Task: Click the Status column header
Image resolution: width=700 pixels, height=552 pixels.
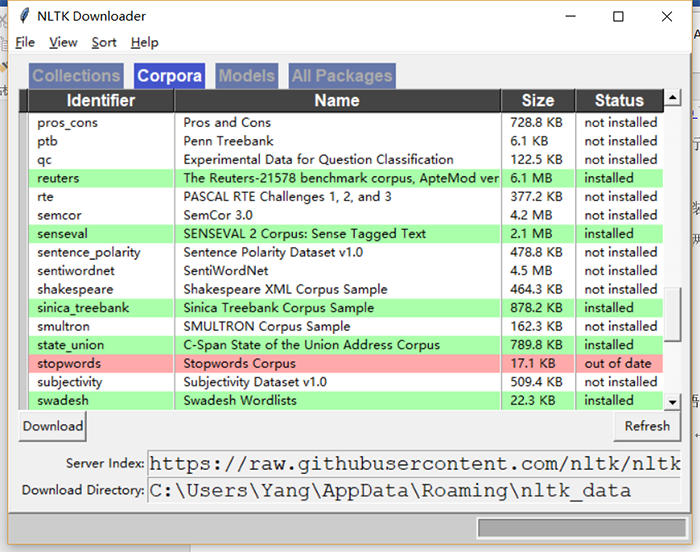Action: 619,100
